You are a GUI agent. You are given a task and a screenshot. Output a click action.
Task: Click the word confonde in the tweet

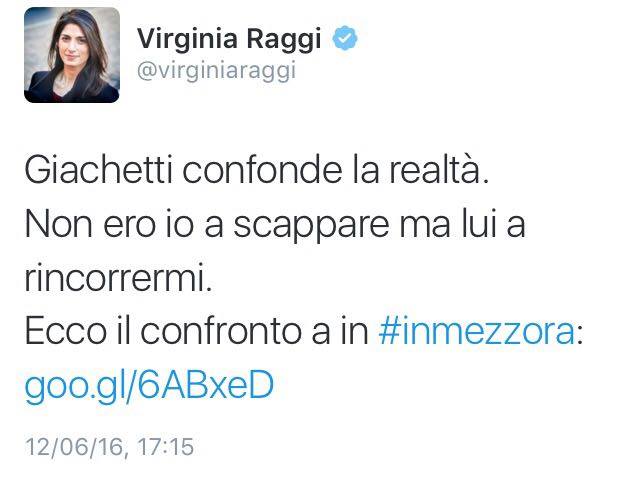click(x=262, y=170)
